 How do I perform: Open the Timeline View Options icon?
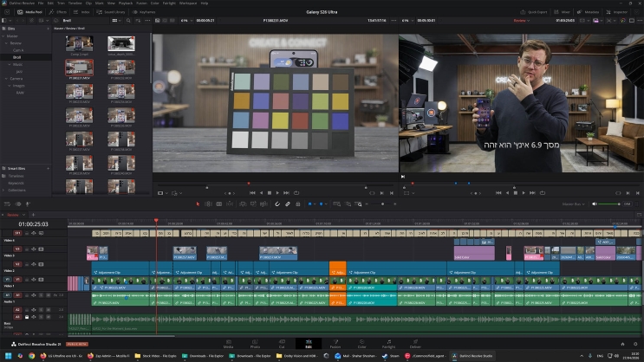pos(7,204)
